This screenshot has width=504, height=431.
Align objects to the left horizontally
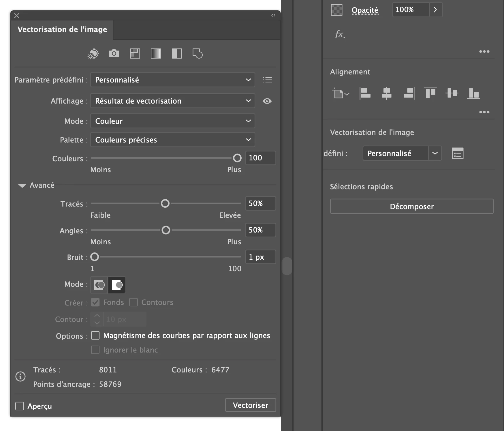(365, 93)
